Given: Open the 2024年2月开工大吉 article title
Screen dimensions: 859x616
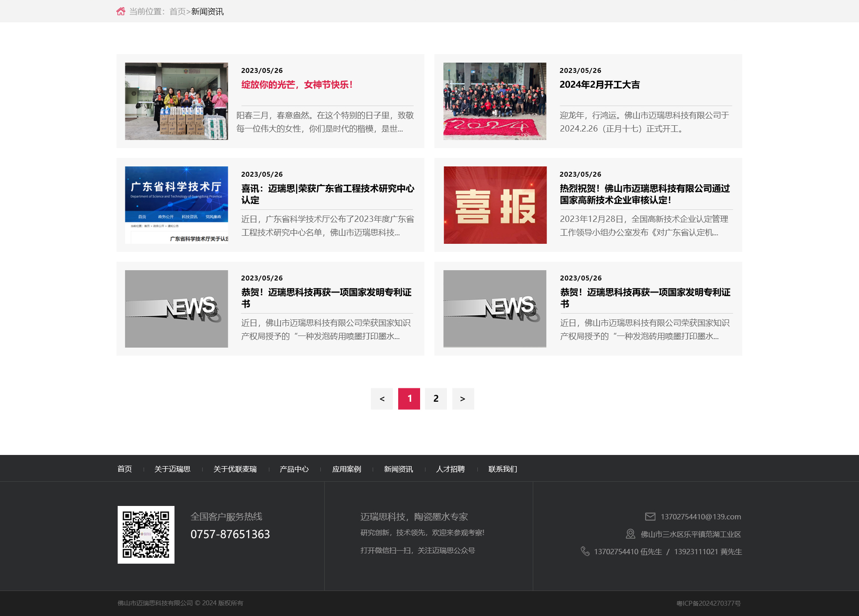Looking at the screenshot, I should pos(600,85).
